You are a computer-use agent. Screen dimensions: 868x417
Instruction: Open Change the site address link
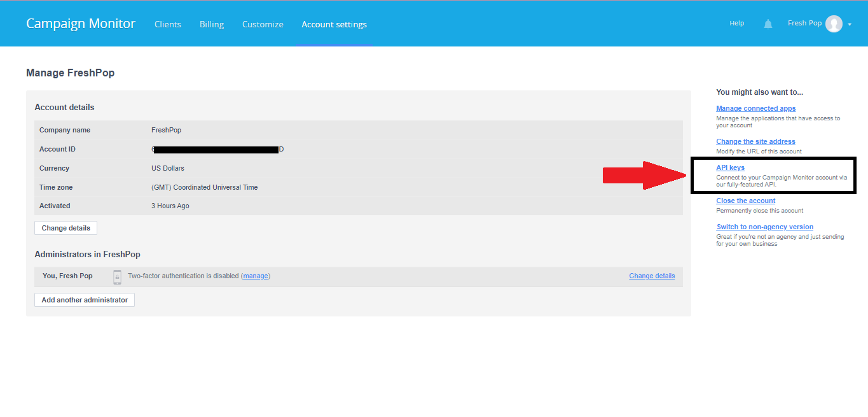click(755, 141)
